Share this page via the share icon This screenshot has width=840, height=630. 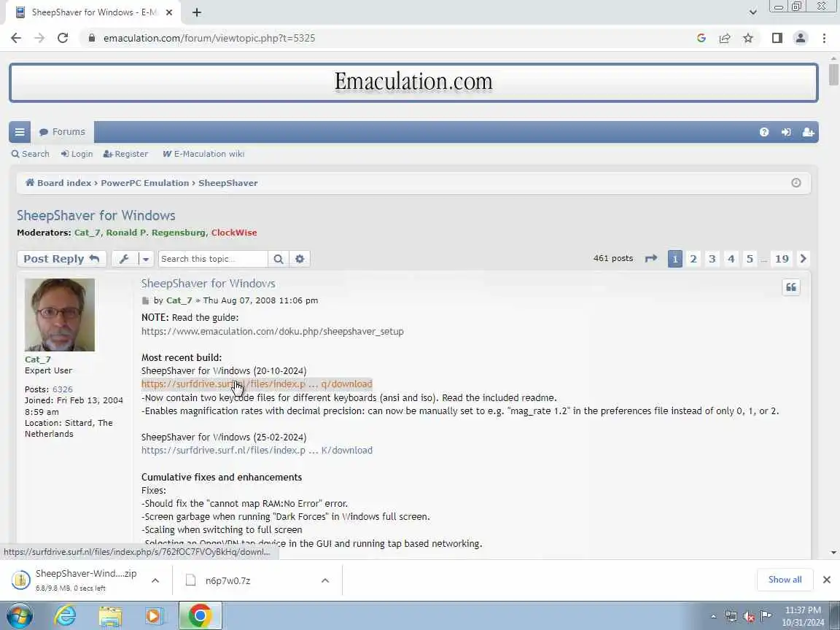coord(724,38)
